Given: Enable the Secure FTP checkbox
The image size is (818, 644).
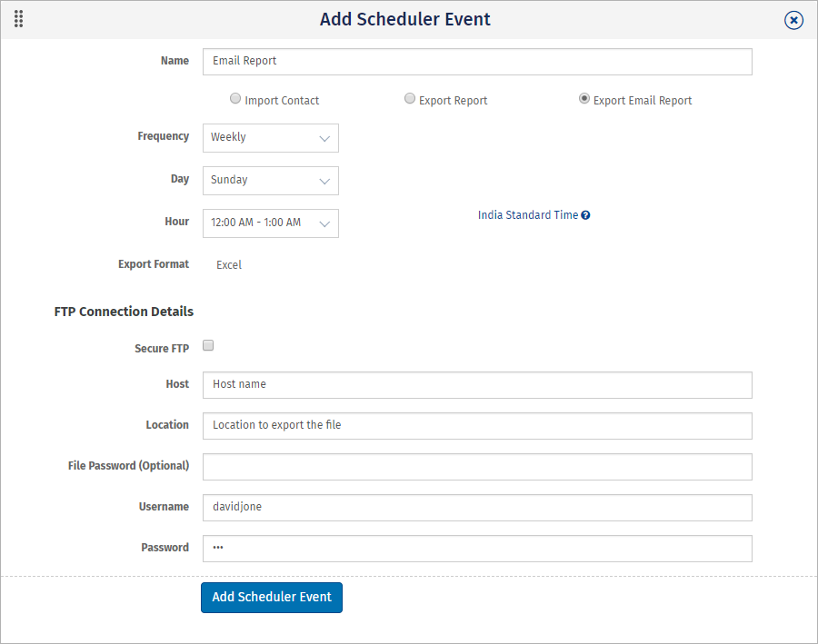Looking at the screenshot, I should pos(208,345).
